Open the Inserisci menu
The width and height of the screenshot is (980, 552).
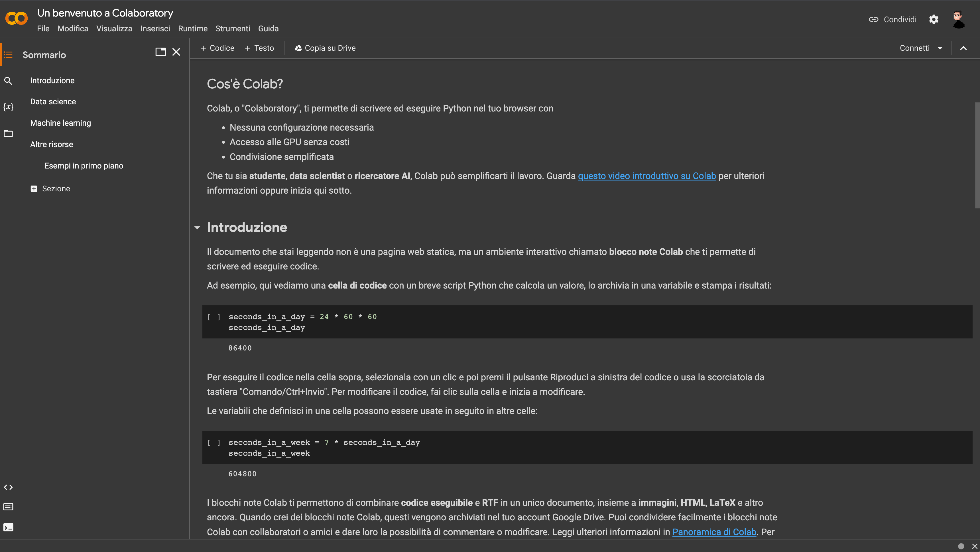point(155,29)
